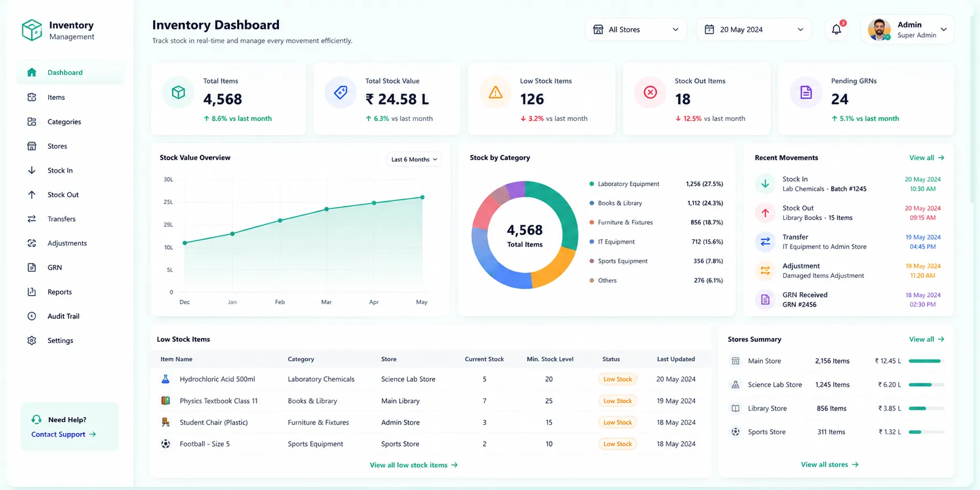
Task: Click the Student Chair item icon
Action: coord(165,422)
